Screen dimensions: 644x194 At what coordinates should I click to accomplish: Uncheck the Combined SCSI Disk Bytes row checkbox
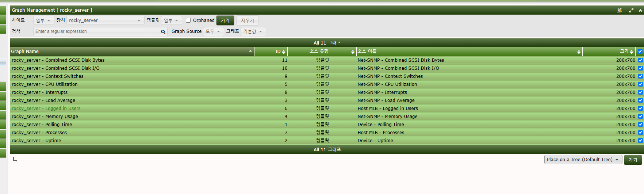pos(640,60)
